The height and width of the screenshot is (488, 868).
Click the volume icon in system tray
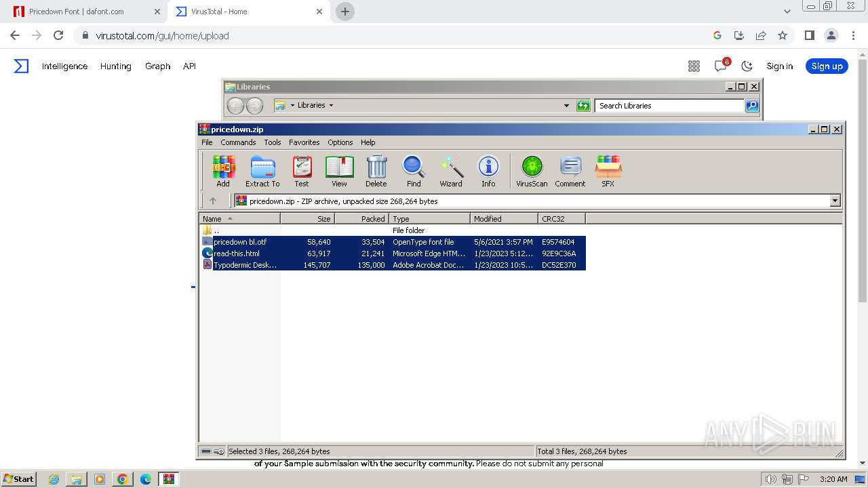771,479
